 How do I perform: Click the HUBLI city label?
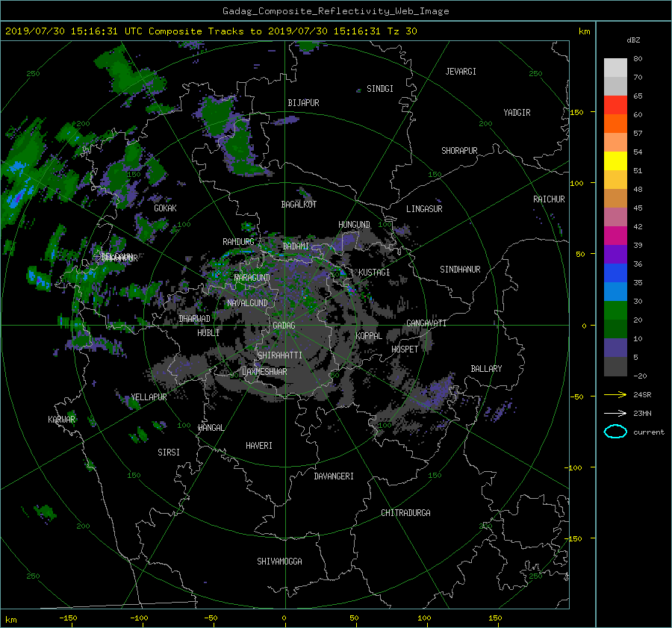click(208, 333)
